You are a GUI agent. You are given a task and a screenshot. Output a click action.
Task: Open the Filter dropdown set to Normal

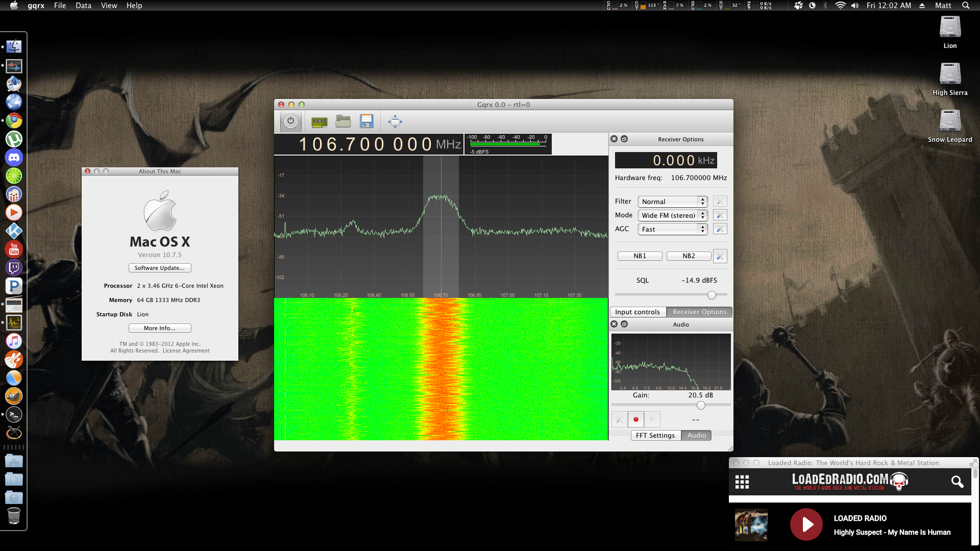click(672, 202)
